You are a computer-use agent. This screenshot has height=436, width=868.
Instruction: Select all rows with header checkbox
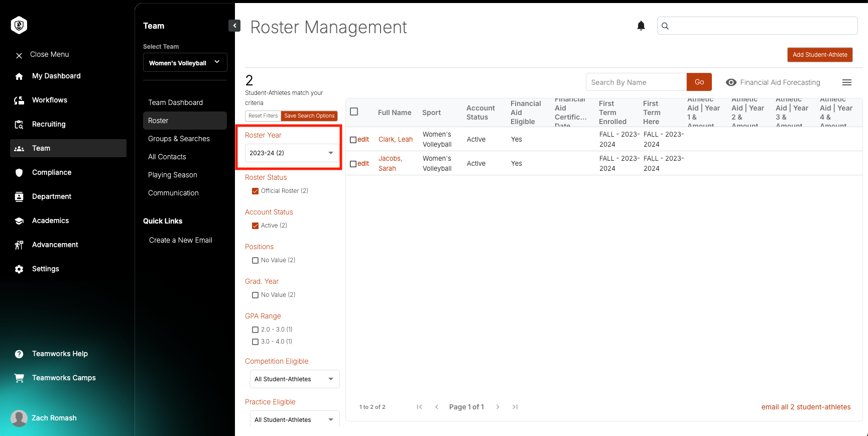pyautogui.click(x=354, y=112)
